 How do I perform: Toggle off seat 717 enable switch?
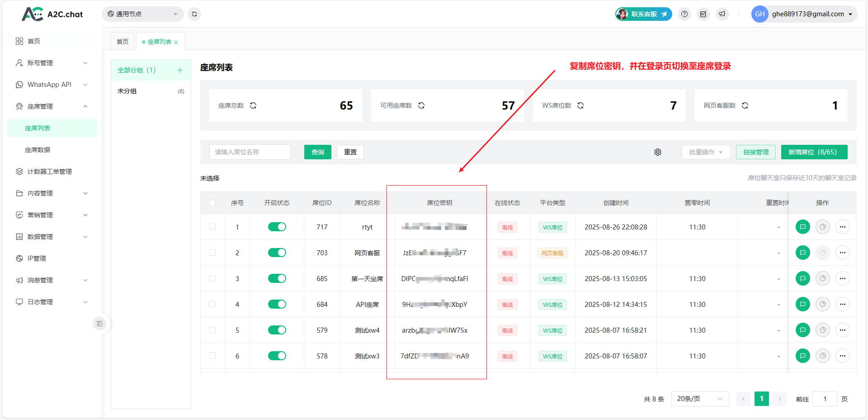[277, 227]
